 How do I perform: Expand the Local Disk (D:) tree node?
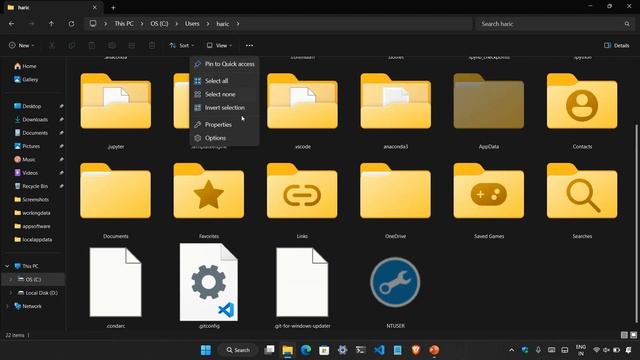11,293
